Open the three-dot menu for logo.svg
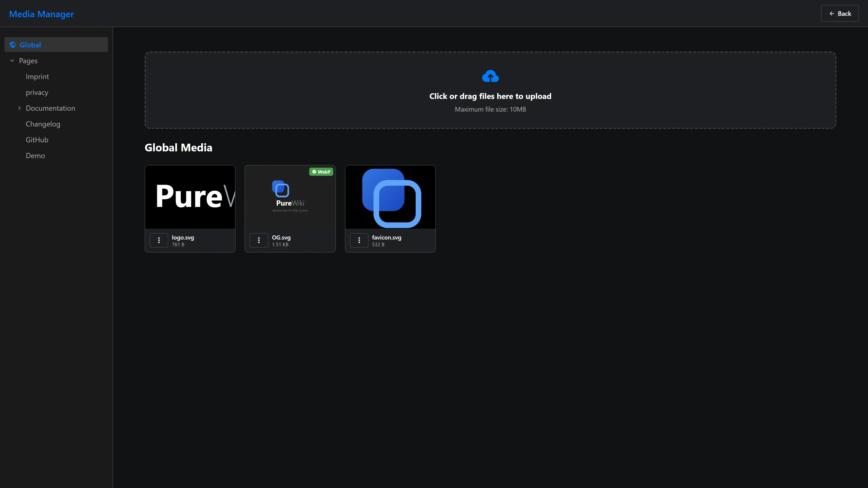Screen dimensions: 868x488 [159, 240]
